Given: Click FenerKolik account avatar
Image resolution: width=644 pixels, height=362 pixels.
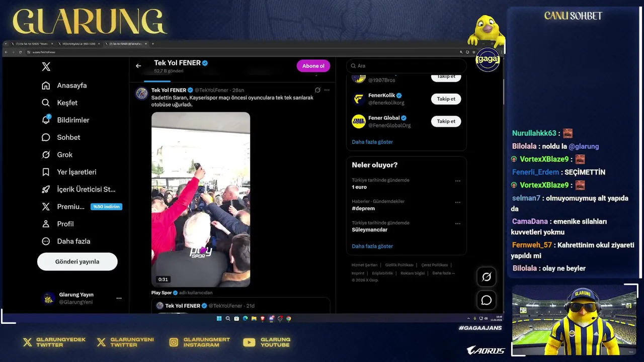Looking at the screenshot, I should [359, 99].
